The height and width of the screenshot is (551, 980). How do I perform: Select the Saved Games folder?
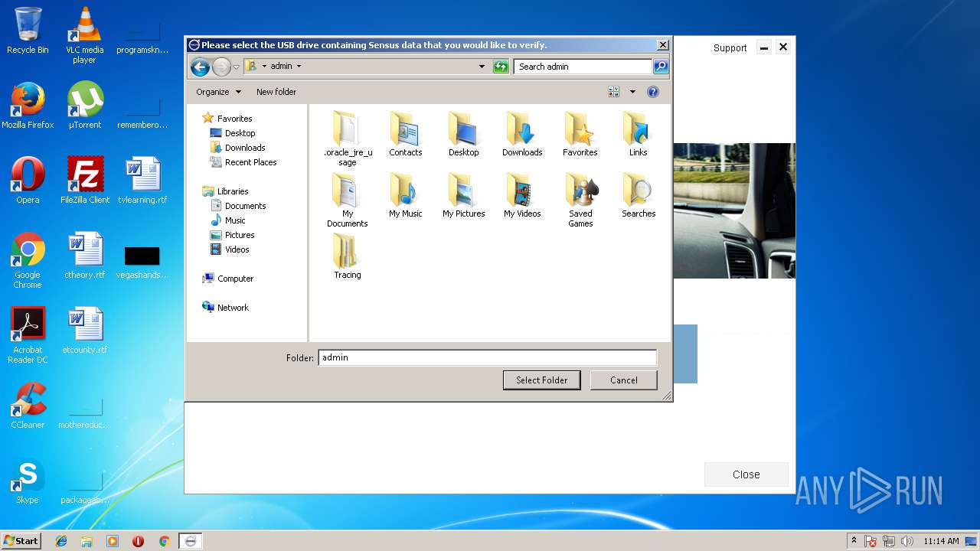tap(580, 200)
